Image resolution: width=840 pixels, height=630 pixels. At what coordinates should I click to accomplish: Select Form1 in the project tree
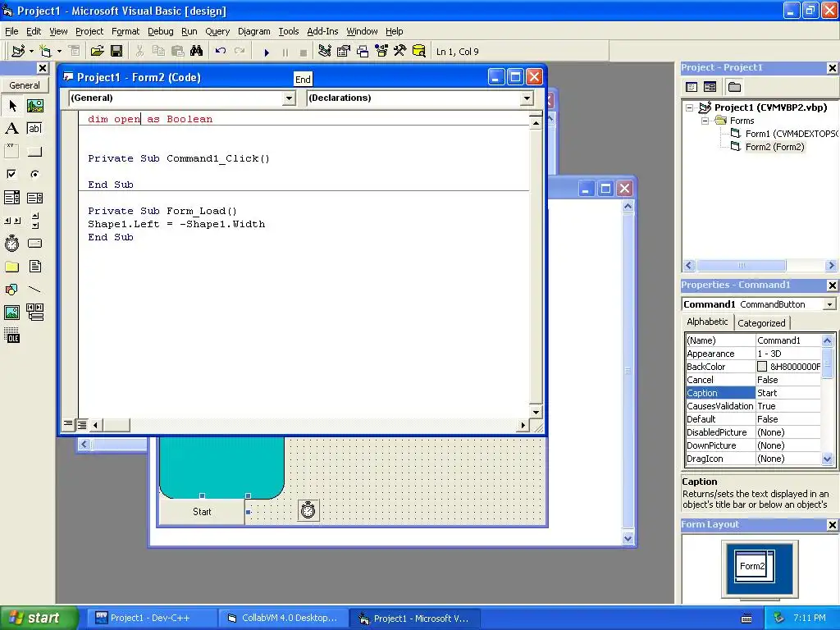tap(783, 134)
